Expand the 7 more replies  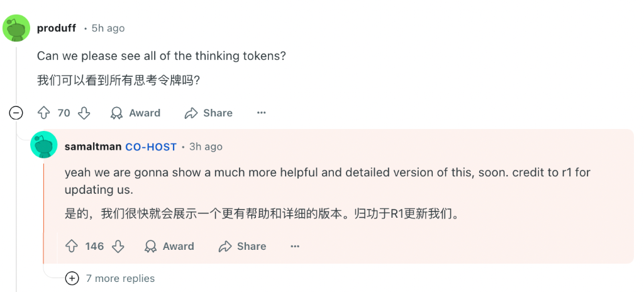pyautogui.click(x=72, y=278)
